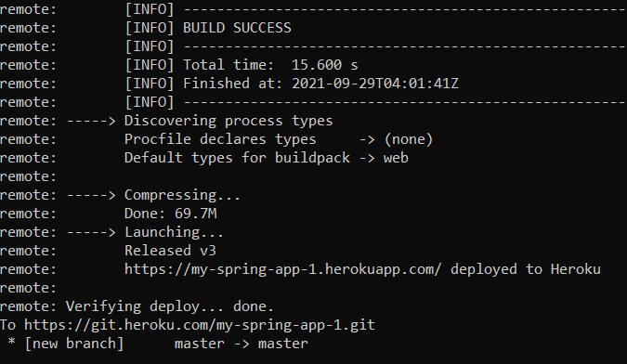The height and width of the screenshot is (364, 627).
Task: Click the 'Total time: 15.600 s' line
Action: pyautogui.click(x=270, y=65)
